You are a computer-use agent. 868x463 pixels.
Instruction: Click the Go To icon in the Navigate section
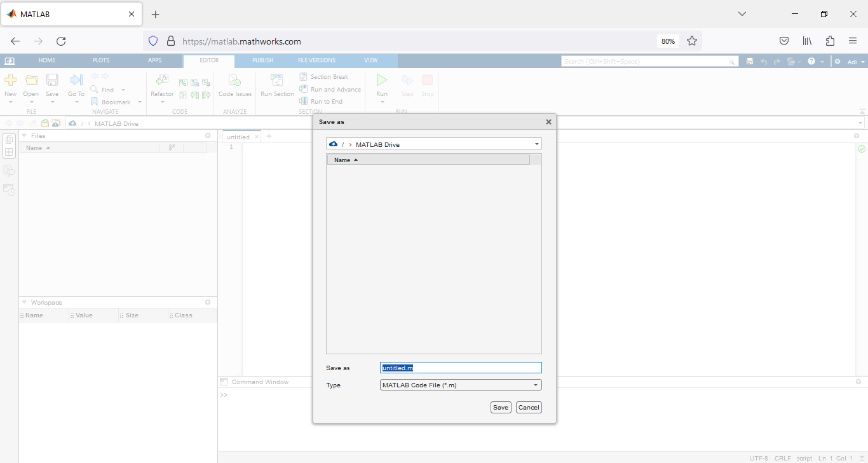(x=76, y=80)
